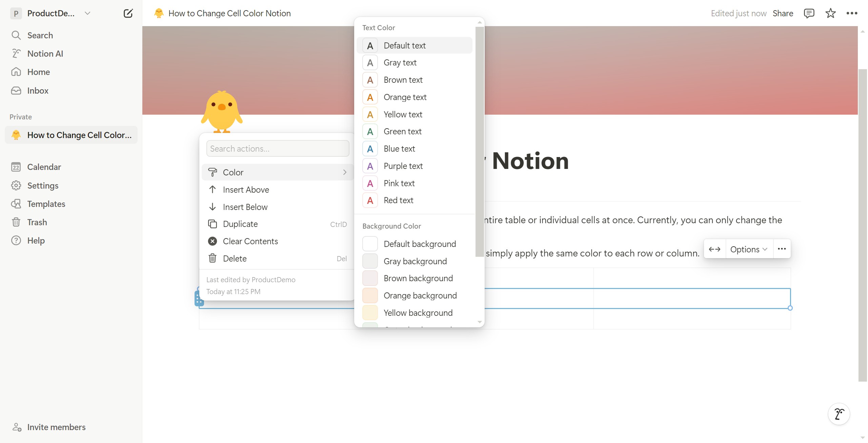868x443 pixels.
Task: Select Orange text color
Action: [x=414, y=97]
